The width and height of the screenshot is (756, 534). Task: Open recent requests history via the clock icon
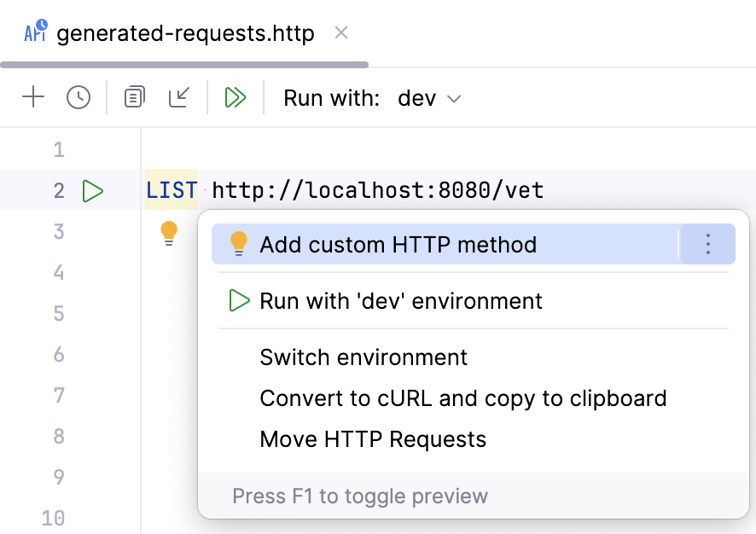coord(79,97)
